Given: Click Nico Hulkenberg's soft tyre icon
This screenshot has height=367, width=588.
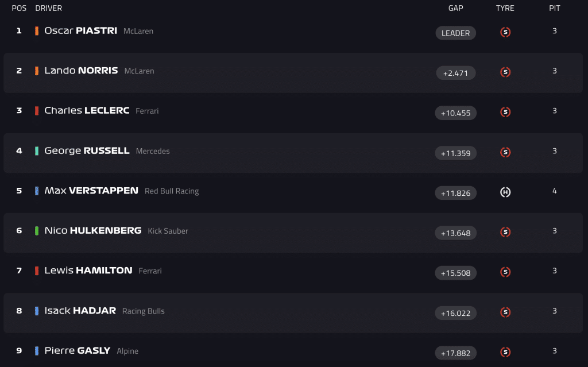Looking at the screenshot, I should (505, 232).
